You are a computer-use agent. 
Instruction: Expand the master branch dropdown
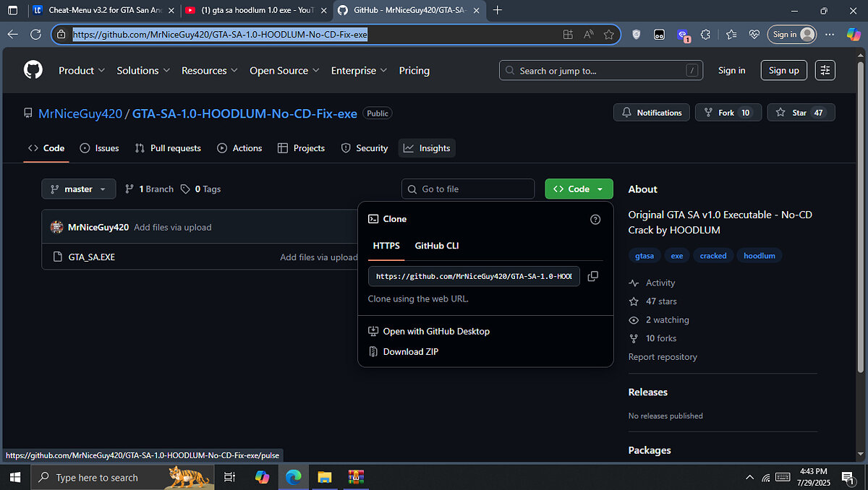point(78,189)
